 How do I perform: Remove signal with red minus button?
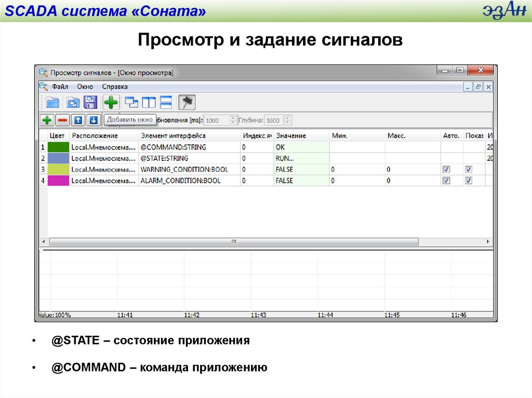coord(62,120)
